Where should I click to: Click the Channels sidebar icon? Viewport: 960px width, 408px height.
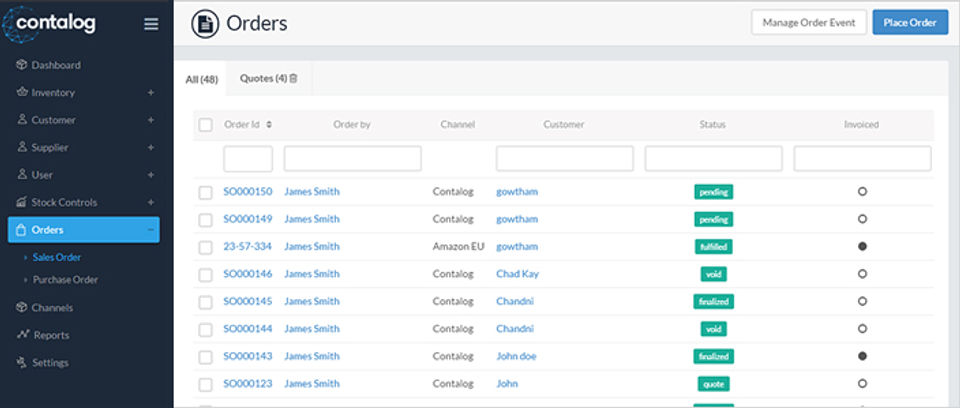coord(22,307)
